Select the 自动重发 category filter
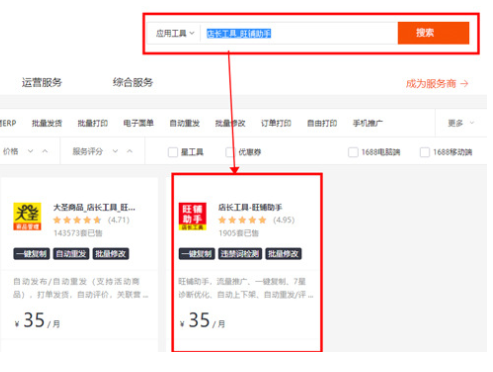 pyautogui.click(x=184, y=123)
